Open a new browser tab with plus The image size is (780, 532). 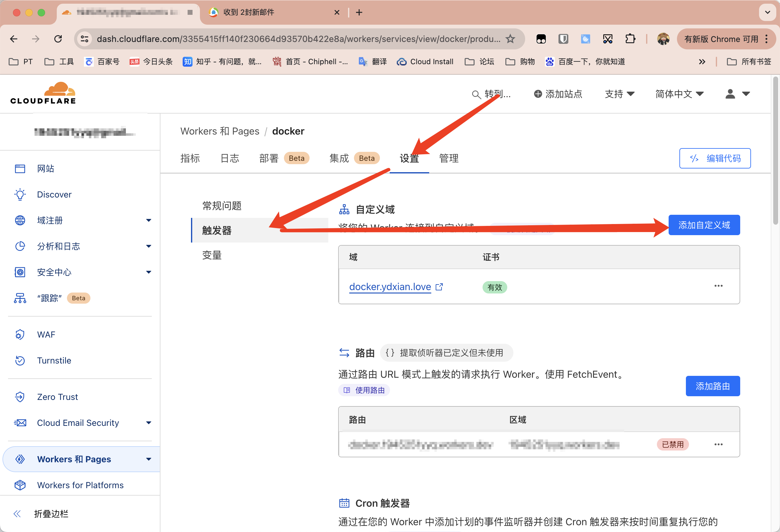click(x=359, y=12)
